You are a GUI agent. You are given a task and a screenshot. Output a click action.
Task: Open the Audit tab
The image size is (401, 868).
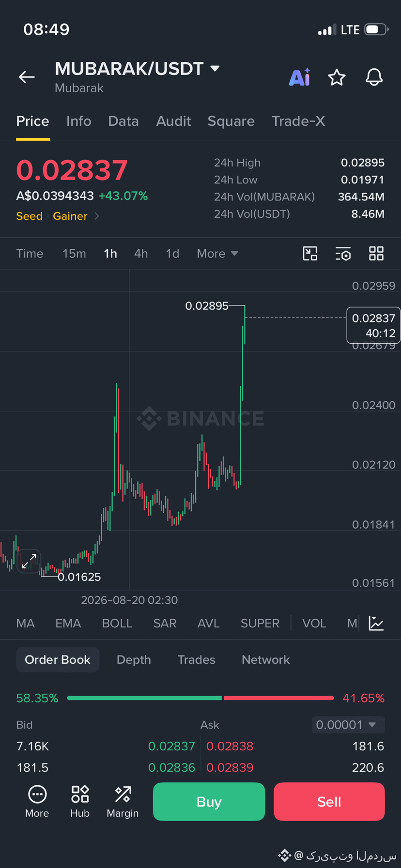pyautogui.click(x=173, y=121)
